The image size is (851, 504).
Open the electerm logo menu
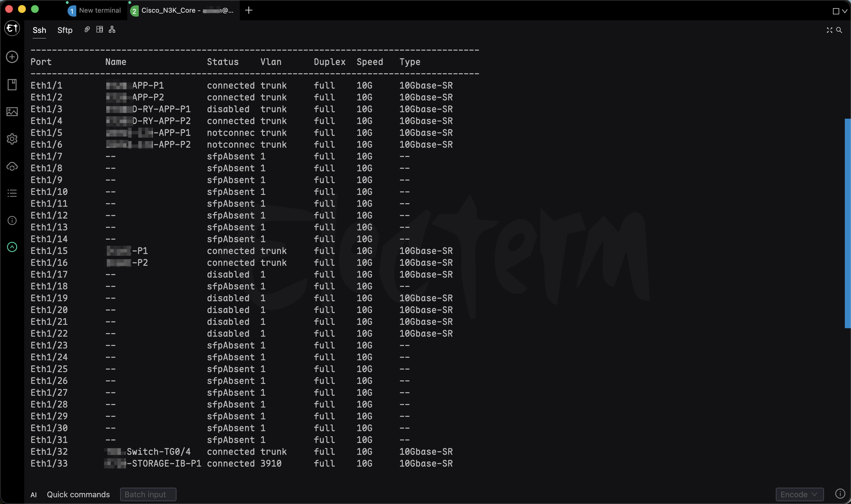pyautogui.click(x=12, y=28)
